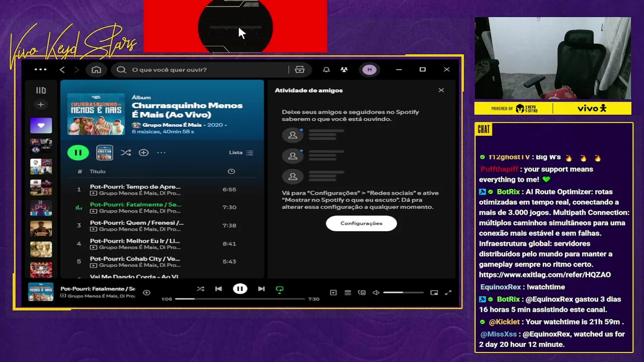Open notifications bell
644x362 pixels.
(x=327, y=69)
